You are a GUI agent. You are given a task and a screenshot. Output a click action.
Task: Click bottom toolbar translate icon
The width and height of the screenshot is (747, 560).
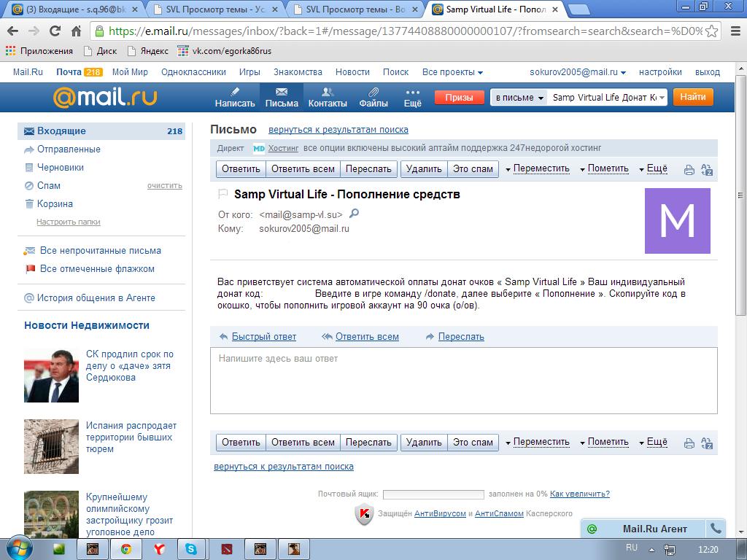(x=707, y=443)
